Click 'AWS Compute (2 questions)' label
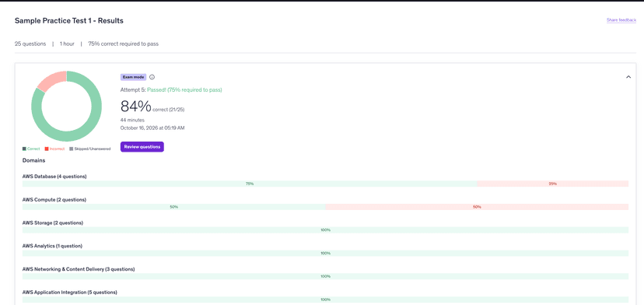This screenshot has height=305, width=644. pos(54,199)
